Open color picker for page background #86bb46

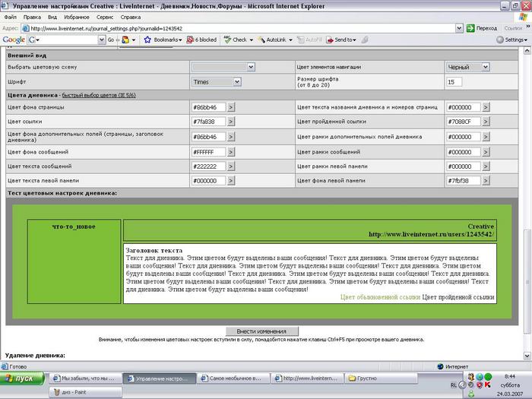tap(231, 107)
